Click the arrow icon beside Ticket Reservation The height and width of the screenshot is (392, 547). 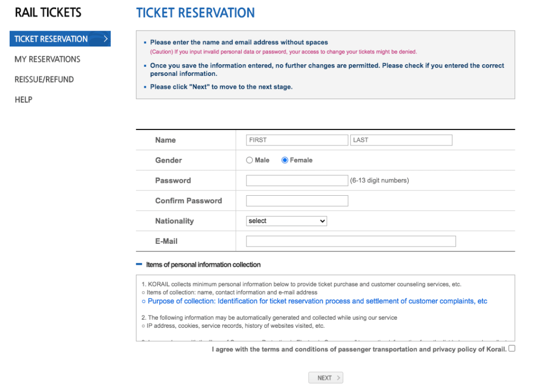point(106,39)
